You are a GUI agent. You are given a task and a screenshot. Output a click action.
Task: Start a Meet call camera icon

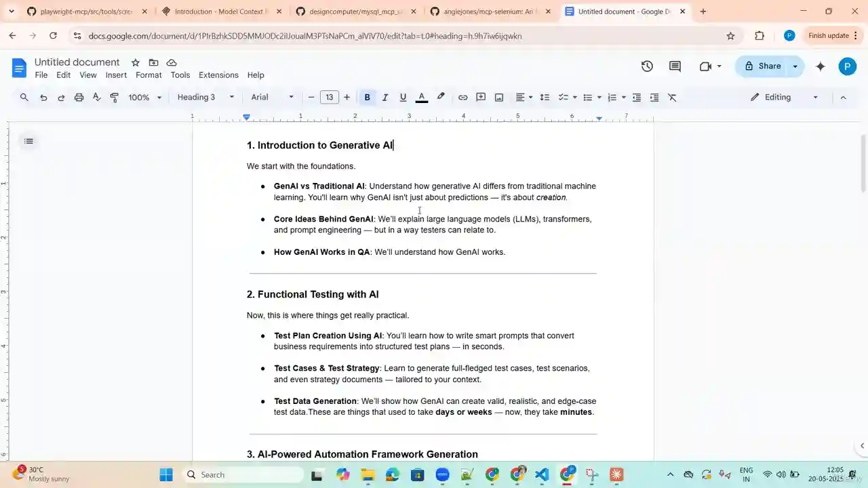pos(705,66)
